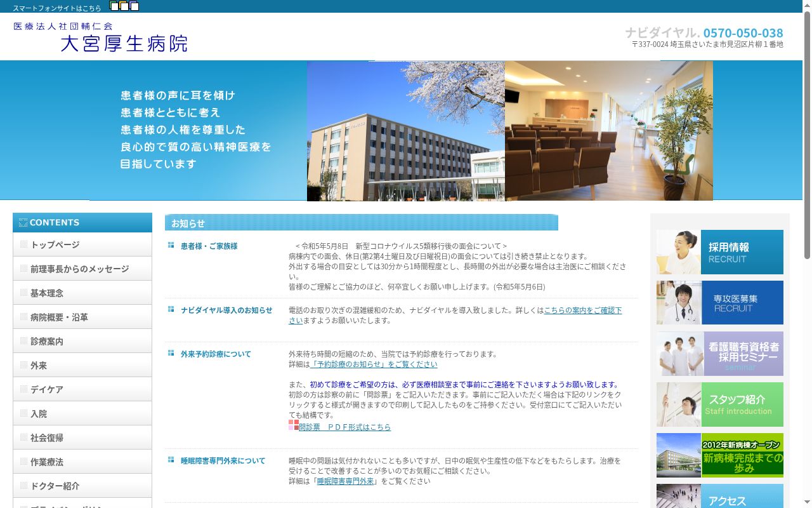The height and width of the screenshot is (508, 812).
Task: Click the 大宮厚生病院 hospital logo
Action: 100,37
